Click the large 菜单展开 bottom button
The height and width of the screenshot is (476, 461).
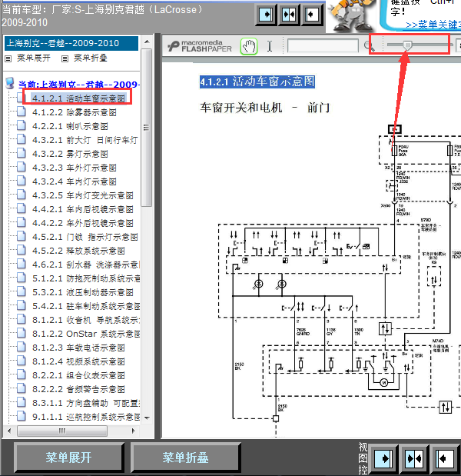(68, 458)
